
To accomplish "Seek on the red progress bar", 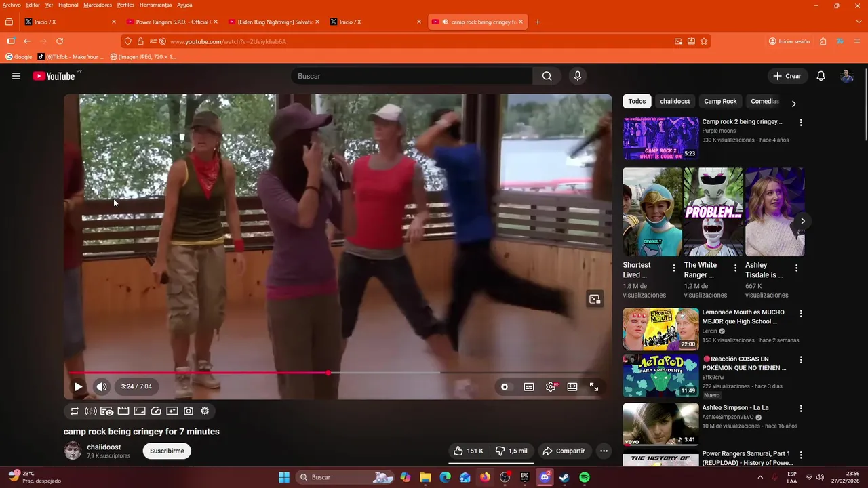I will [x=338, y=373].
